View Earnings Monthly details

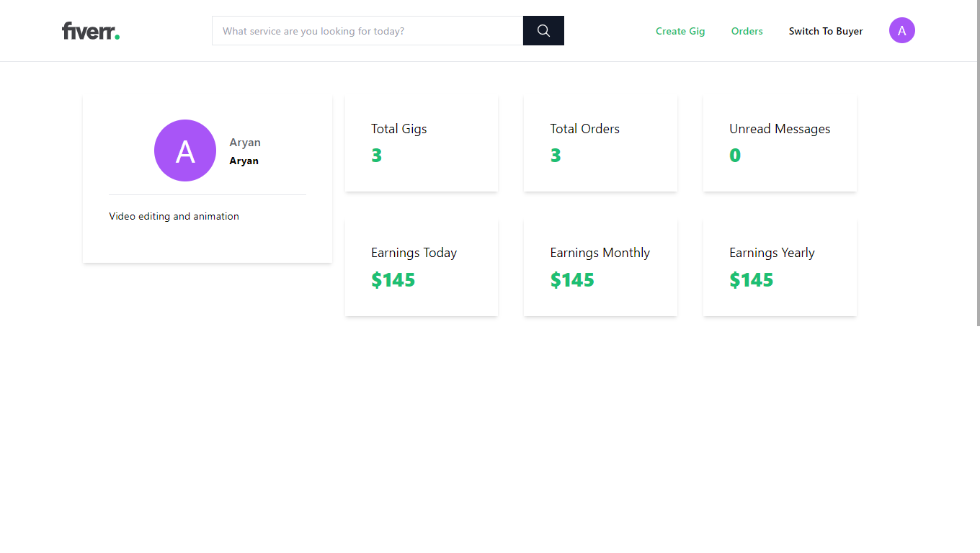600,266
